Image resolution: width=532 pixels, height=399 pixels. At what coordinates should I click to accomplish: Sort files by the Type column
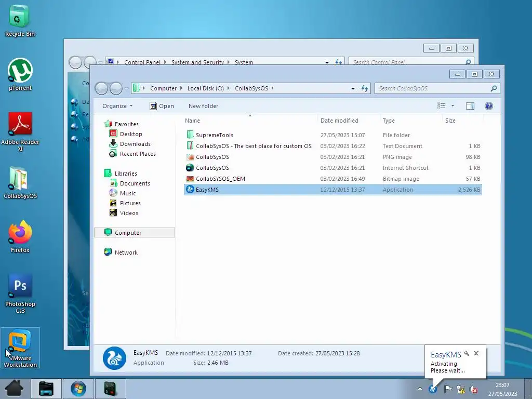pos(389,121)
